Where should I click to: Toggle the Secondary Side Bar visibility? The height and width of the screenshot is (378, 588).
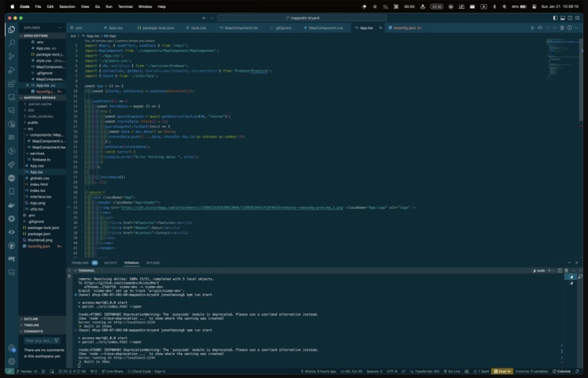[570, 18]
